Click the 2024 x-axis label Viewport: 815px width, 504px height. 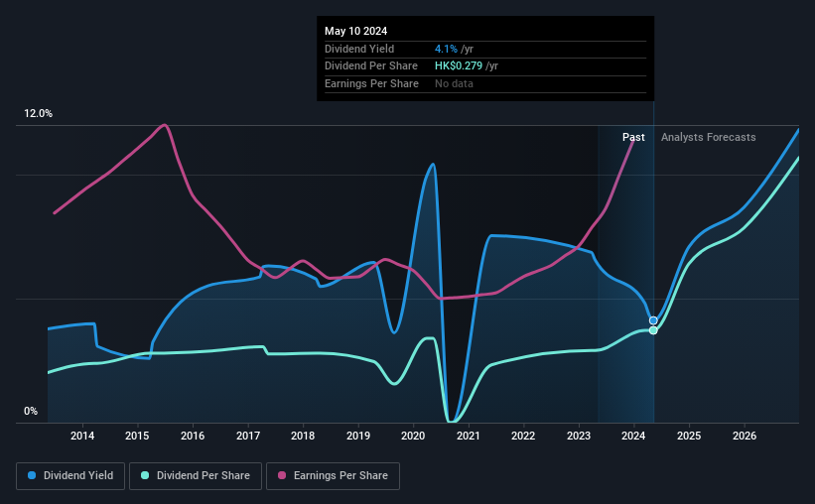pyautogui.click(x=633, y=436)
